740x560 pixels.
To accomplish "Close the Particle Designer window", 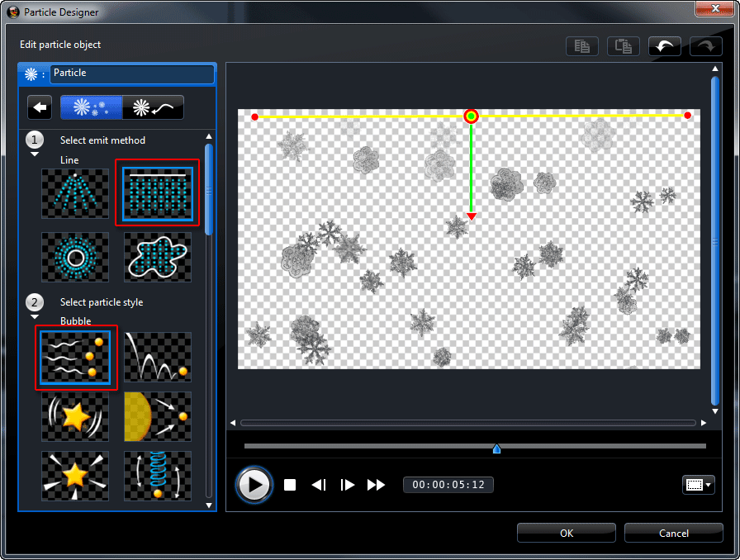I will 715,8.
